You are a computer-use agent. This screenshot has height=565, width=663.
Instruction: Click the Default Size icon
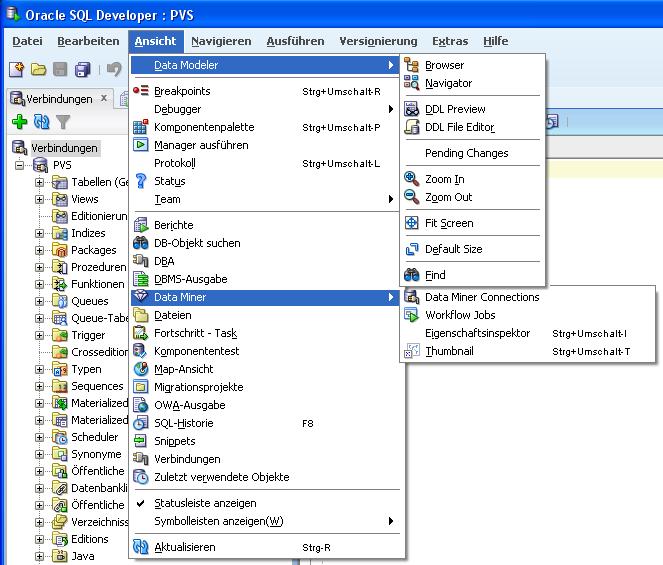[411, 249]
